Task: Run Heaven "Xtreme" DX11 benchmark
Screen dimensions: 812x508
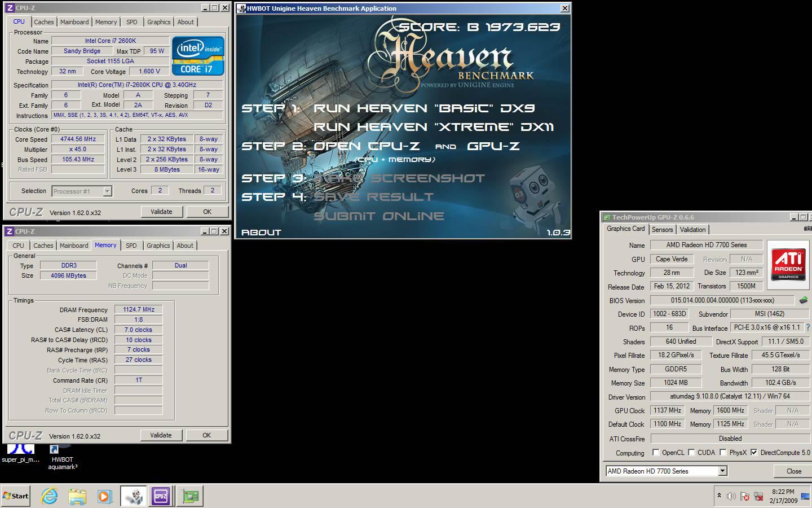Action: click(x=434, y=127)
